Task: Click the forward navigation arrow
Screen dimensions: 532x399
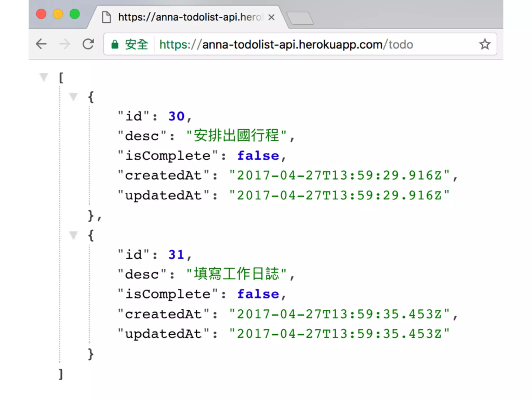Action: (64, 44)
